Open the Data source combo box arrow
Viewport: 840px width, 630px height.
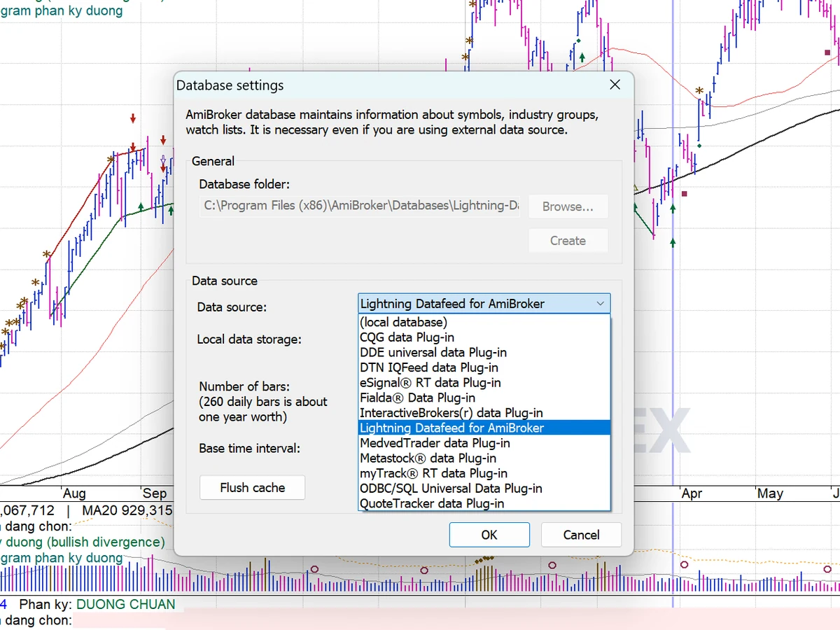pyautogui.click(x=600, y=304)
